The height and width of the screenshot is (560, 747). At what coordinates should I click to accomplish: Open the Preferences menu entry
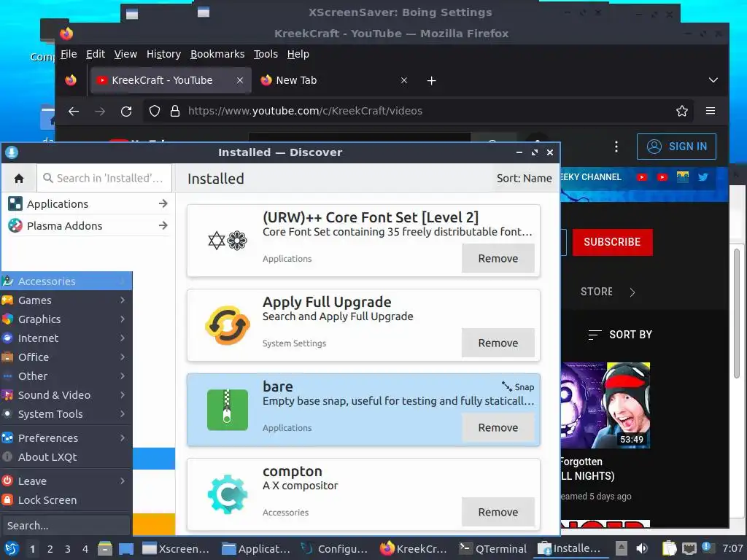click(66, 437)
